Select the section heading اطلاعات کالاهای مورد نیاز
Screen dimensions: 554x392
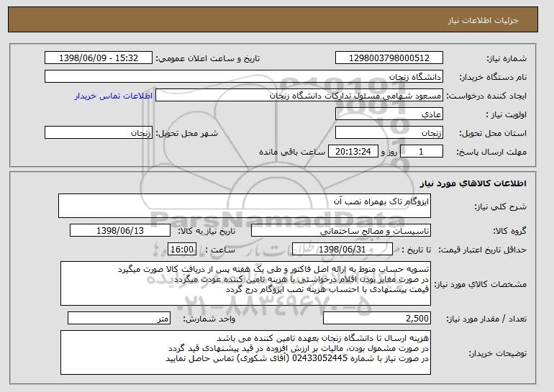pyautogui.click(x=473, y=183)
